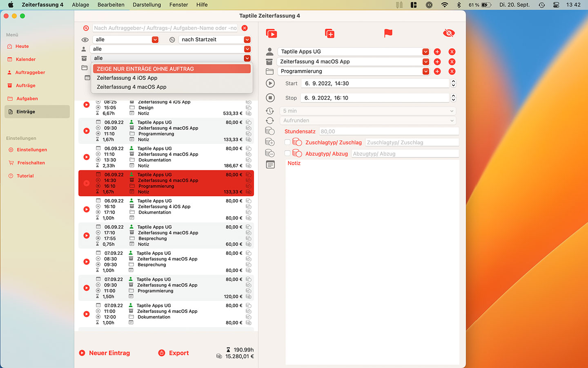Select 'Zeiterfassung 4 macOS App' in dropdown list
The height and width of the screenshot is (368, 588).
tap(171, 87)
